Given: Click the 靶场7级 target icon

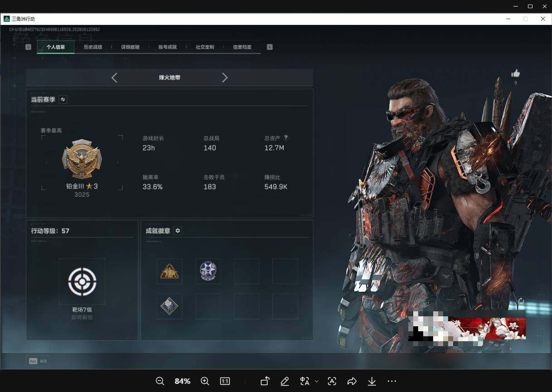Looking at the screenshot, I should [82, 281].
